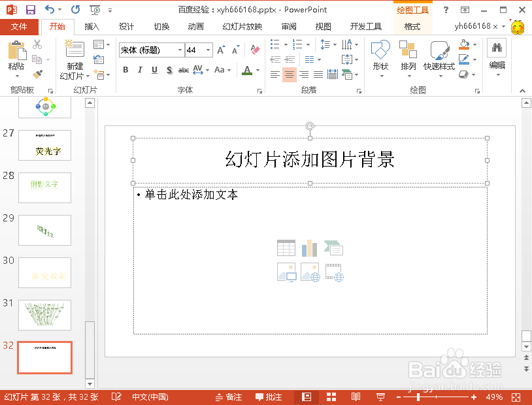Viewport: 532px width, 405px height.
Task: Align text right
Action: tap(304, 74)
